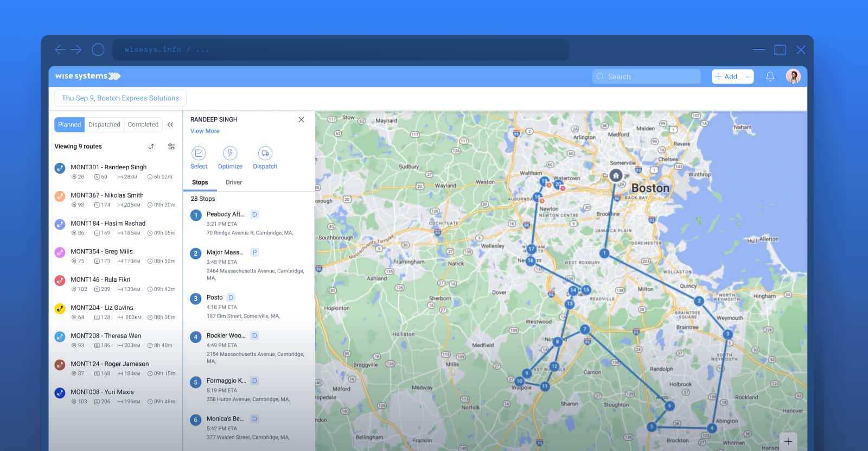The width and height of the screenshot is (868, 451).
Task: Click the Optimize route icon
Action: [x=230, y=154]
